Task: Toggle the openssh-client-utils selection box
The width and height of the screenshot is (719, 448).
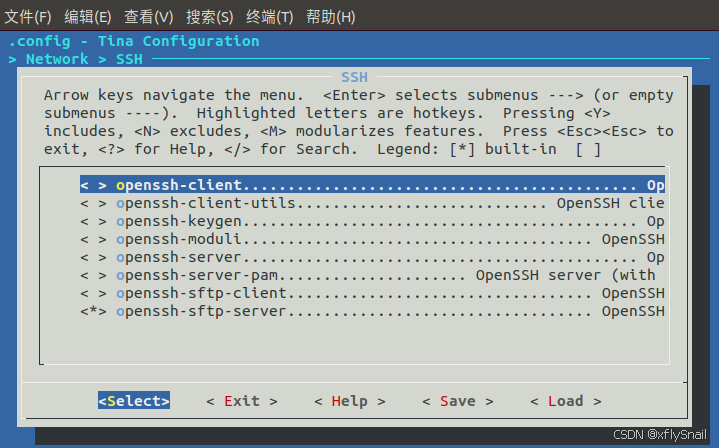Action: coord(94,203)
